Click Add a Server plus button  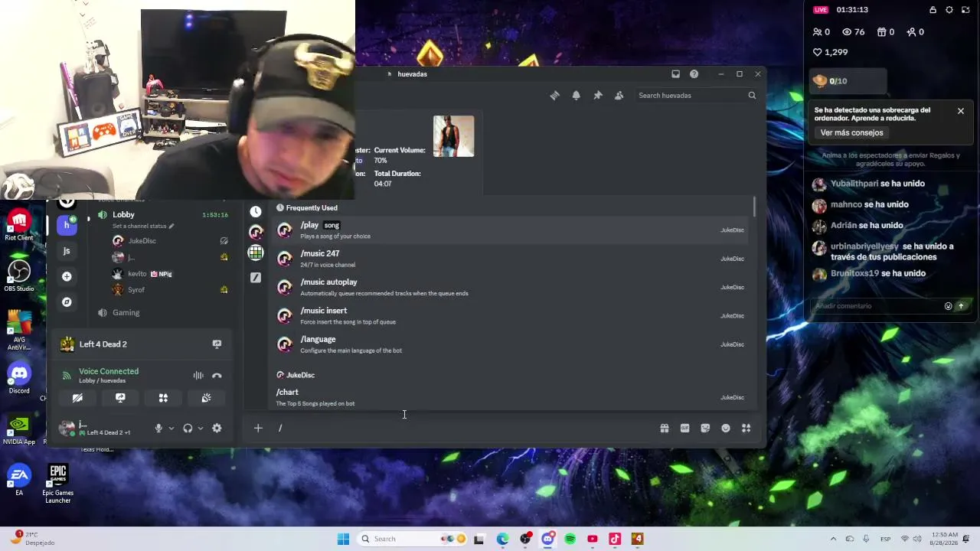tap(67, 276)
